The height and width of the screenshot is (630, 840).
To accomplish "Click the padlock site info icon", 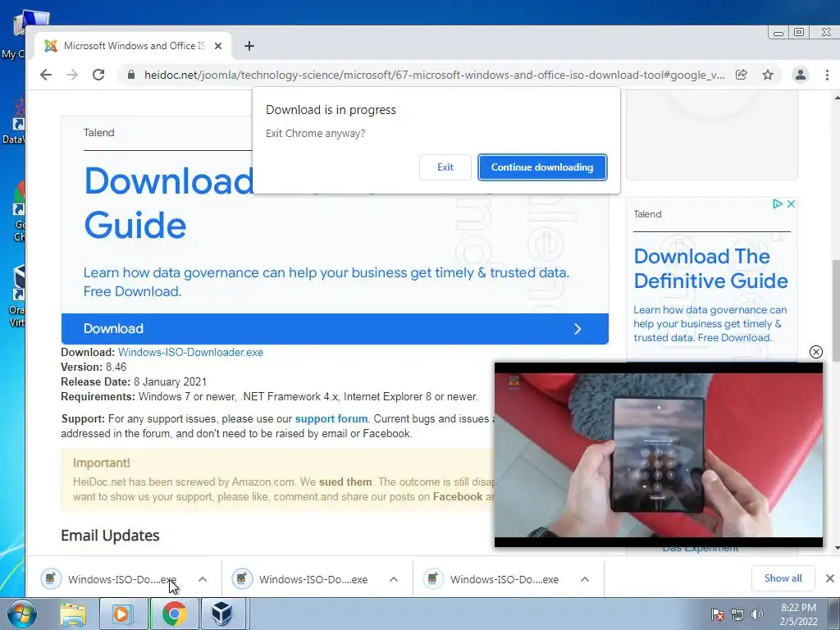I will tap(130, 75).
